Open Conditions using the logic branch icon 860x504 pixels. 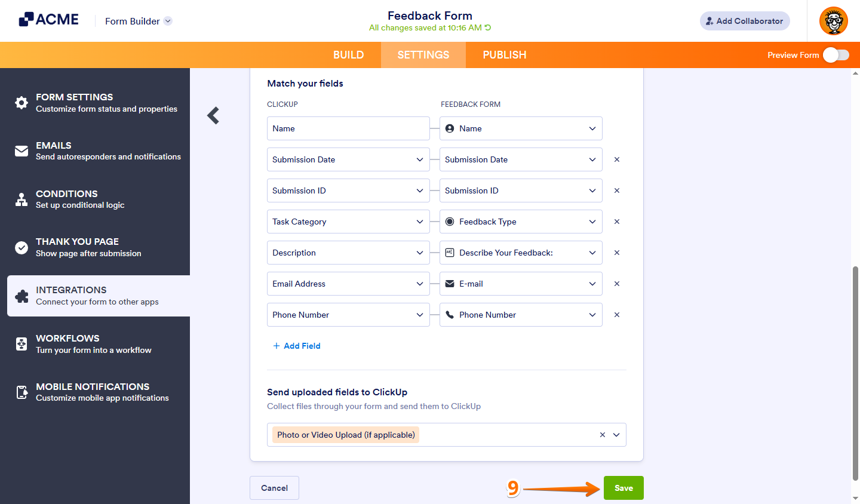click(x=21, y=199)
